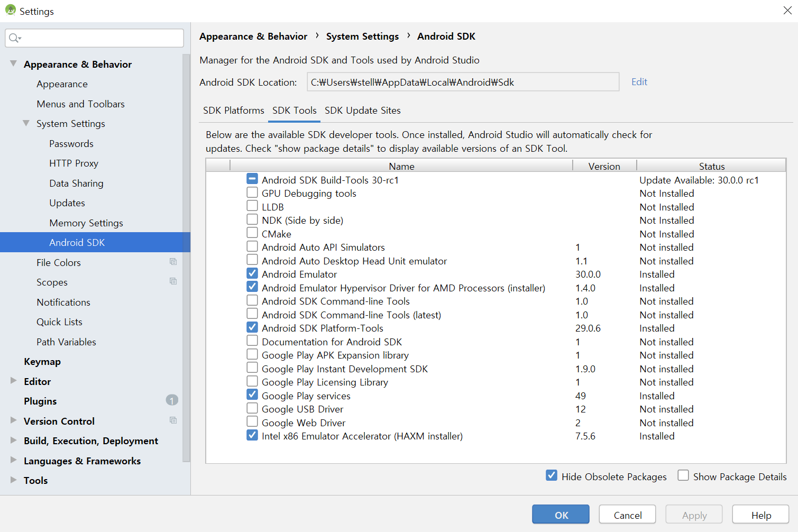Click the search magnifier icon in settings

pyautogui.click(x=14, y=38)
